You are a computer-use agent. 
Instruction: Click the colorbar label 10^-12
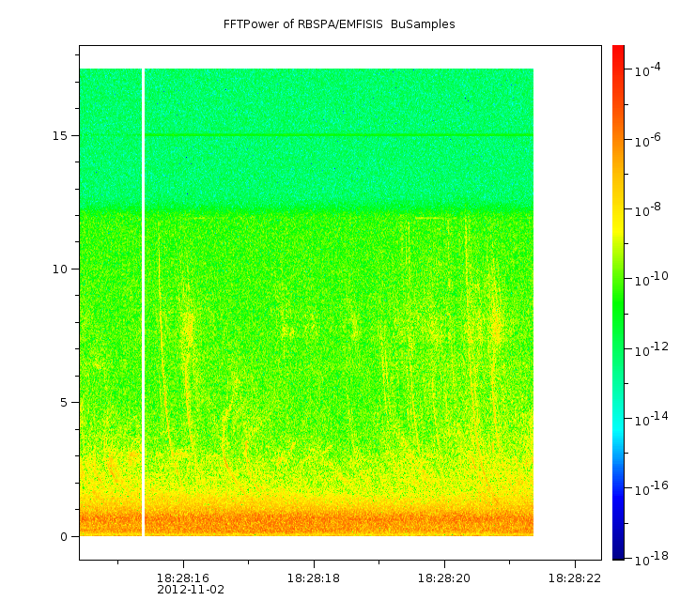(652, 349)
